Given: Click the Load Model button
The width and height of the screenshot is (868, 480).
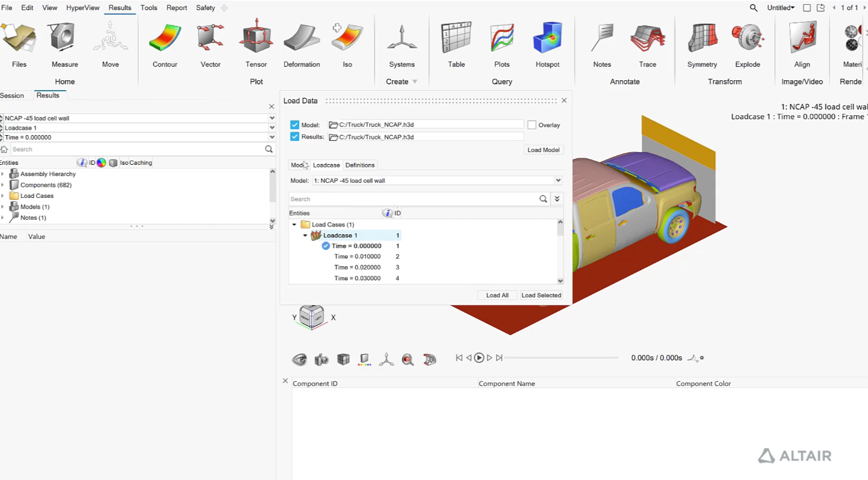Looking at the screenshot, I should [x=543, y=150].
